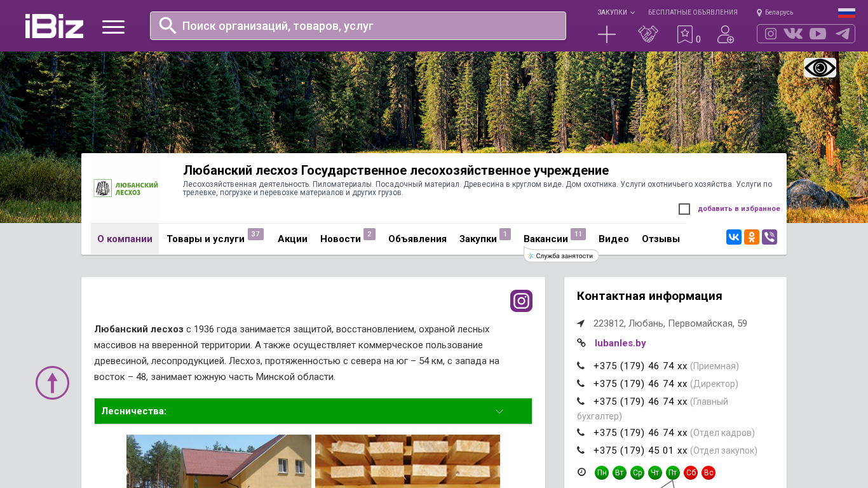Click the scroll-to-top arrow button
Viewport: 868px width, 488px height.
pyautogui.click(x=52, y=383)
